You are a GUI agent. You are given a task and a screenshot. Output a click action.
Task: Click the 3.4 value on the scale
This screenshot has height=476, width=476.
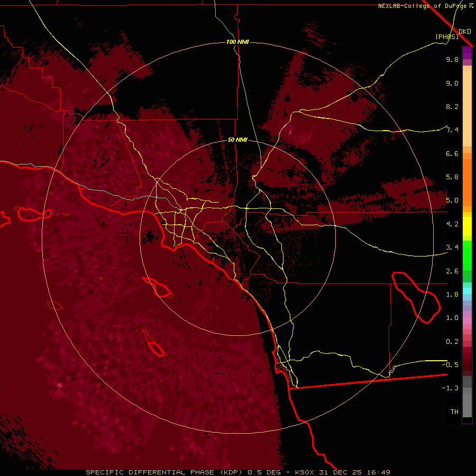pos(452,248)
